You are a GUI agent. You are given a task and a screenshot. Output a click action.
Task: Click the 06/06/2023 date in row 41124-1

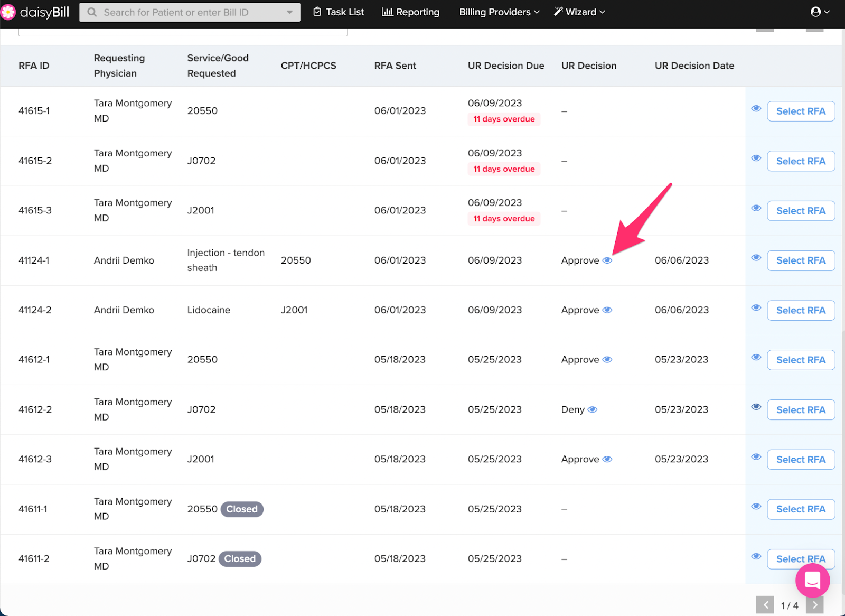tap(682, 260)
